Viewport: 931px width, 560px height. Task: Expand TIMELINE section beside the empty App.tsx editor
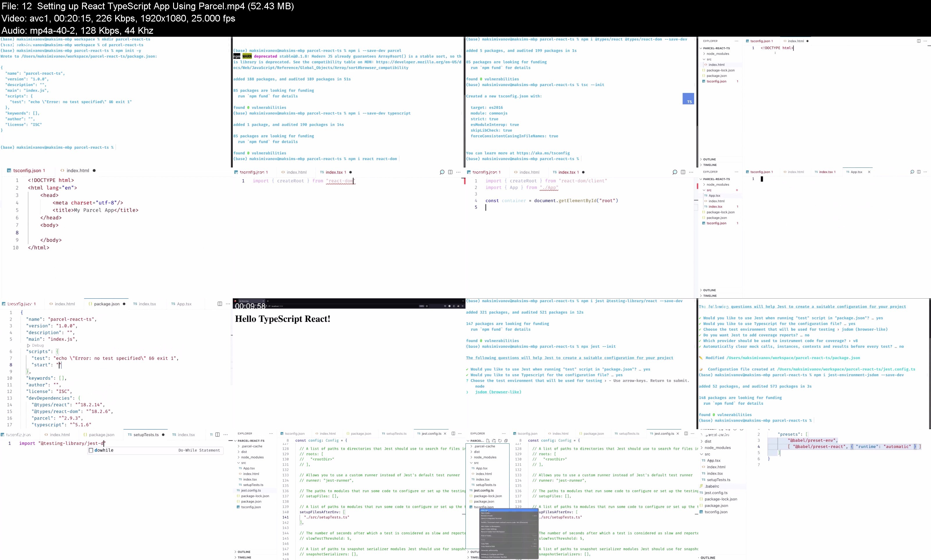tap(701, 296)
